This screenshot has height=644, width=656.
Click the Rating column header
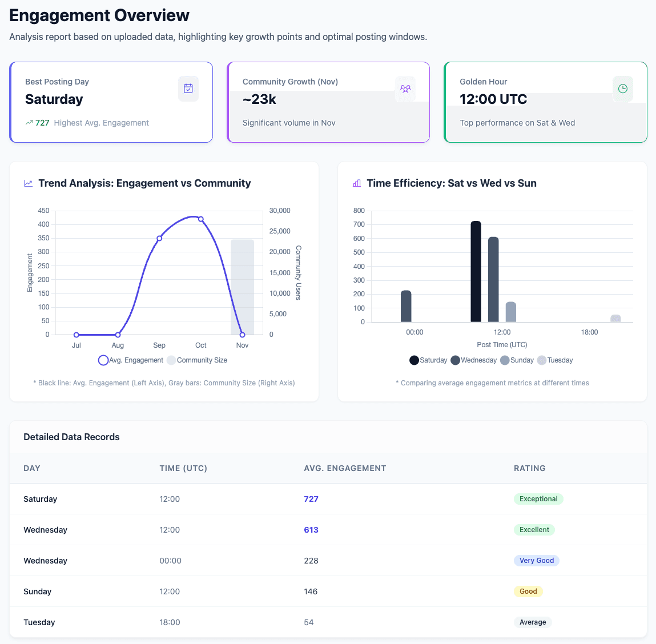coord(529,468)
